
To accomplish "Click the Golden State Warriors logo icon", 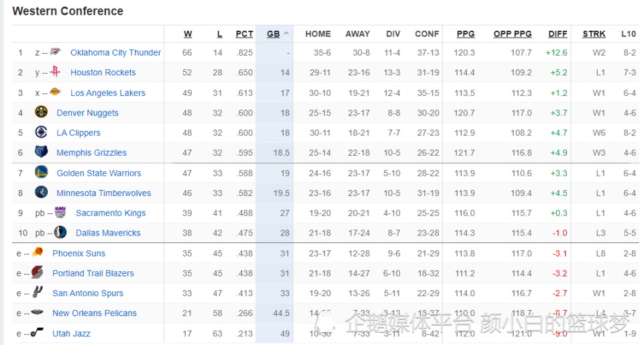I will [x=41, y=172].
